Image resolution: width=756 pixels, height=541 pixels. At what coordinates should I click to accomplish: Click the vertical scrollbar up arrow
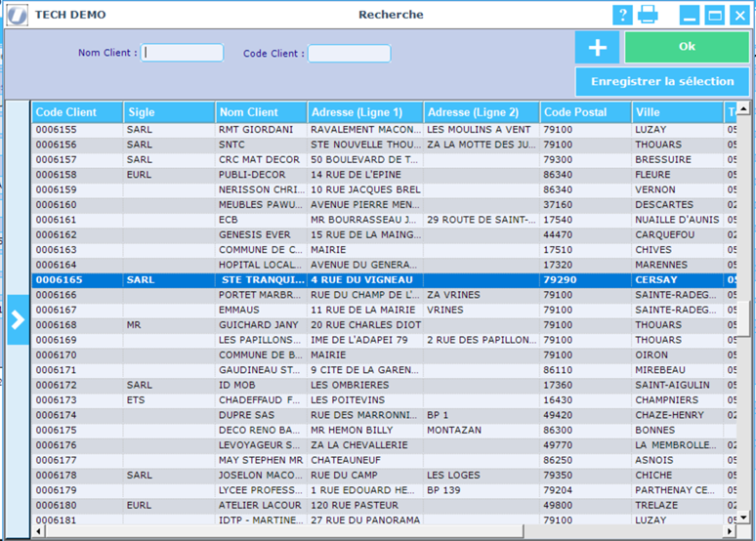[x=743, y=109]
